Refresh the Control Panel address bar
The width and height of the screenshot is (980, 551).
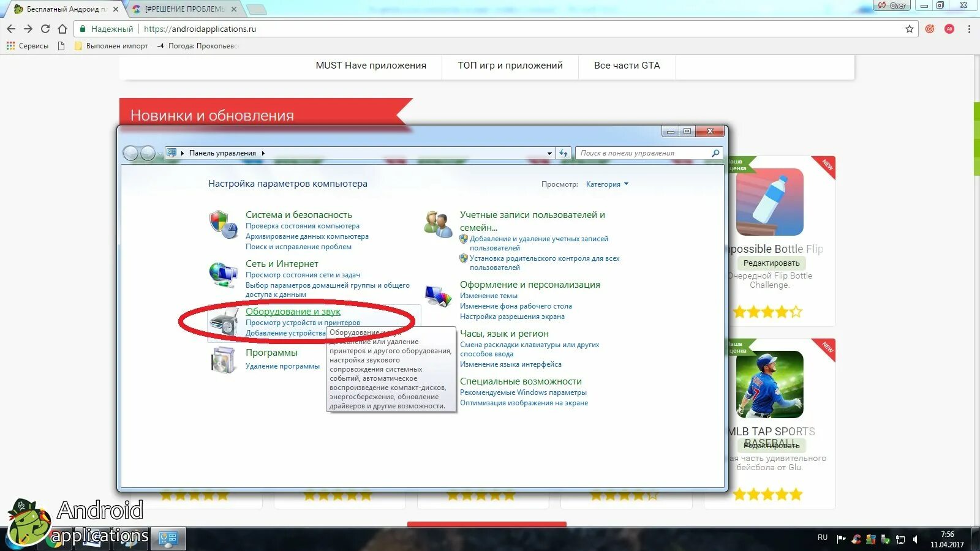pos(563,153)
